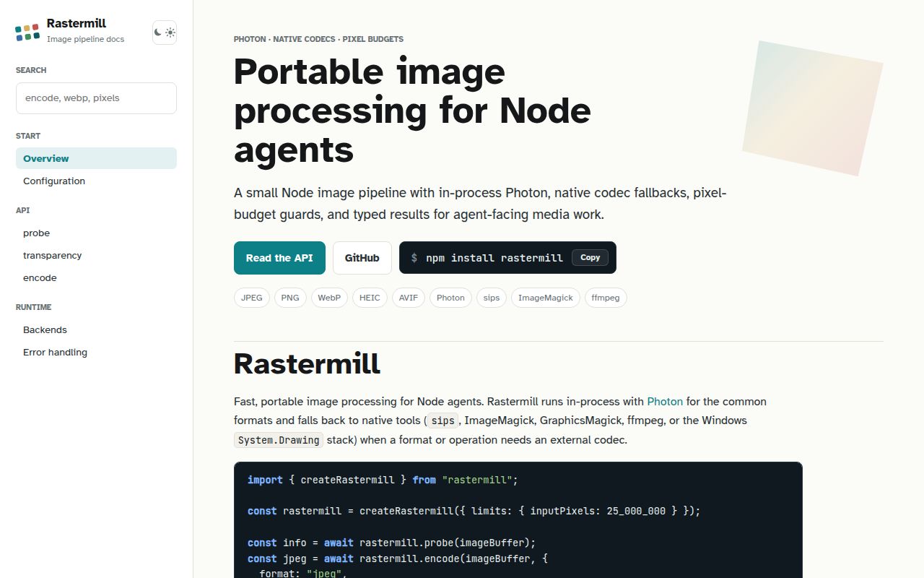This screenshot has height=578, width=924.
Task: Click the inline sips code in paragraph
Action: [x=443, y=420]
